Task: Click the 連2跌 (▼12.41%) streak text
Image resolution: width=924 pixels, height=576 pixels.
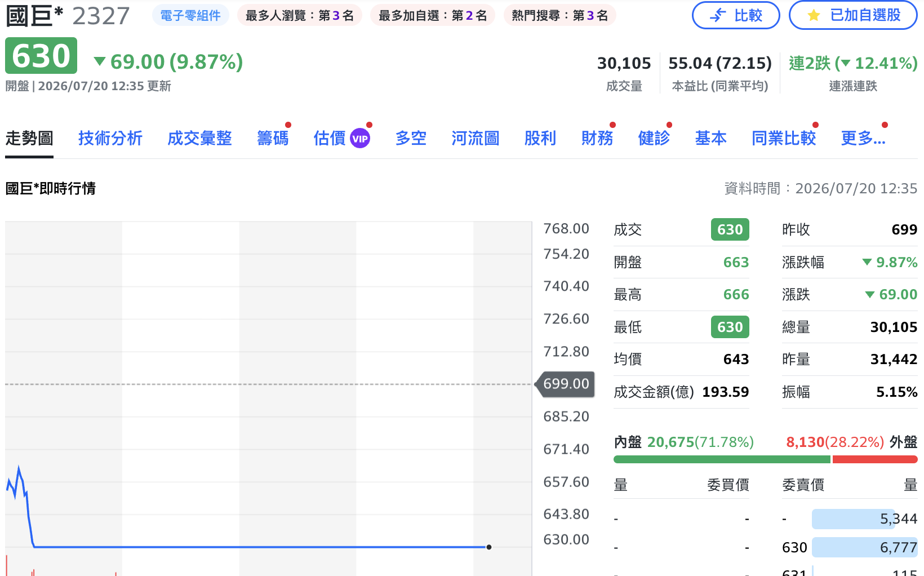Action: pyautogui.click(x=853, y=63)
